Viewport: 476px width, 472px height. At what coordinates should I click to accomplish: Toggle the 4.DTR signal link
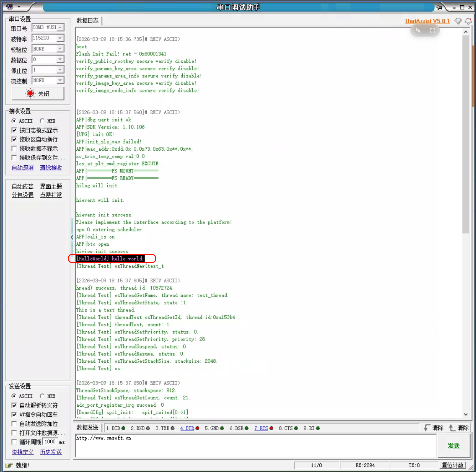click(187, 428)
